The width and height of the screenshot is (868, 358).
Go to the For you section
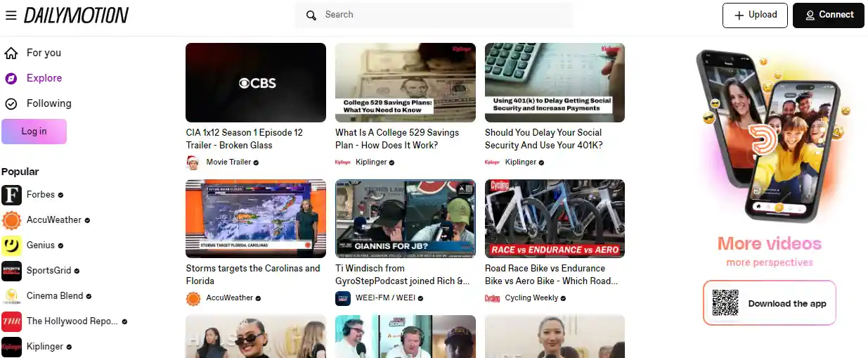tap(44, 53)
